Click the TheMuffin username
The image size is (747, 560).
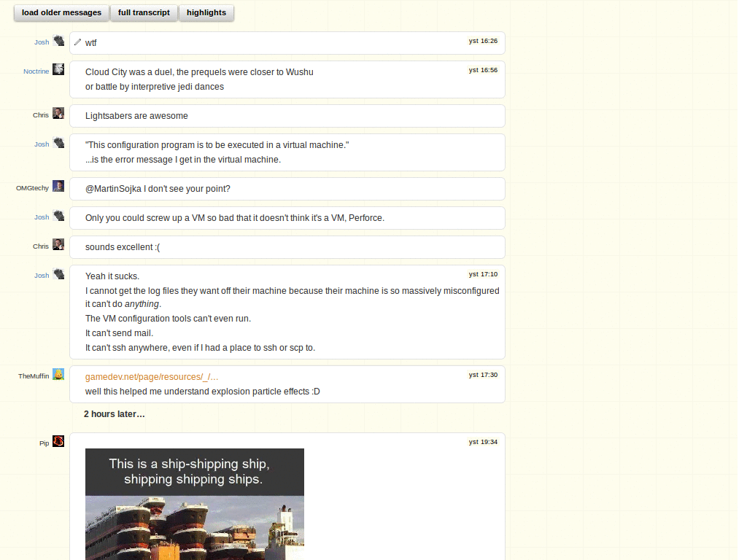click(x=34, y=376)
